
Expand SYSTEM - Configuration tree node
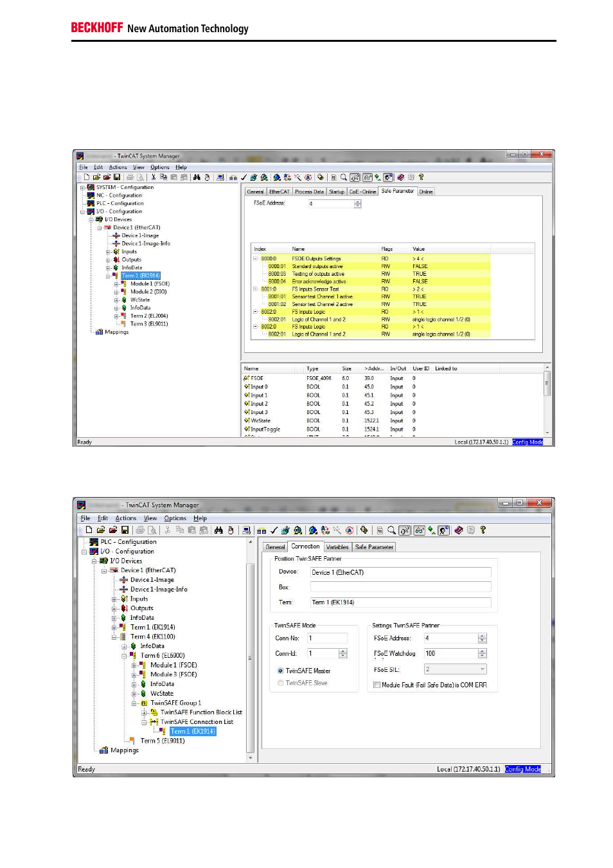click(83, 188)
